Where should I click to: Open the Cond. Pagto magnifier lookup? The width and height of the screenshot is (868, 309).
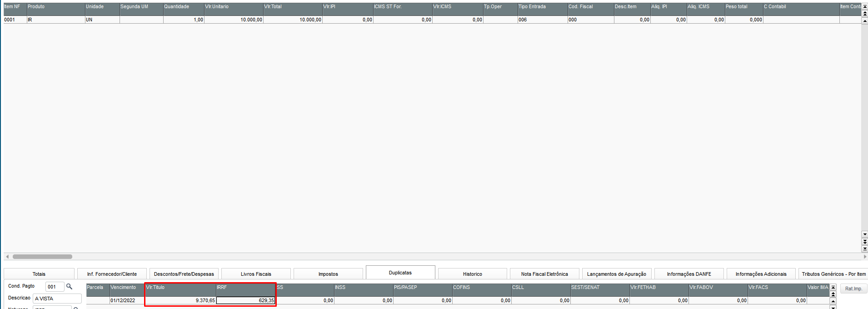pyautogui.click(x=70, y=287)
